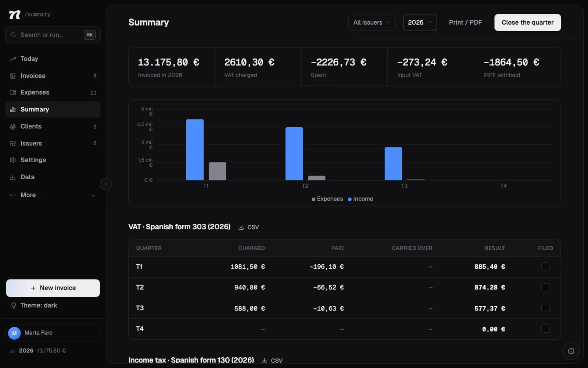Open Clients via its people icon
Image resolution: width=588 pixels, height=368 pixels.
13,127
